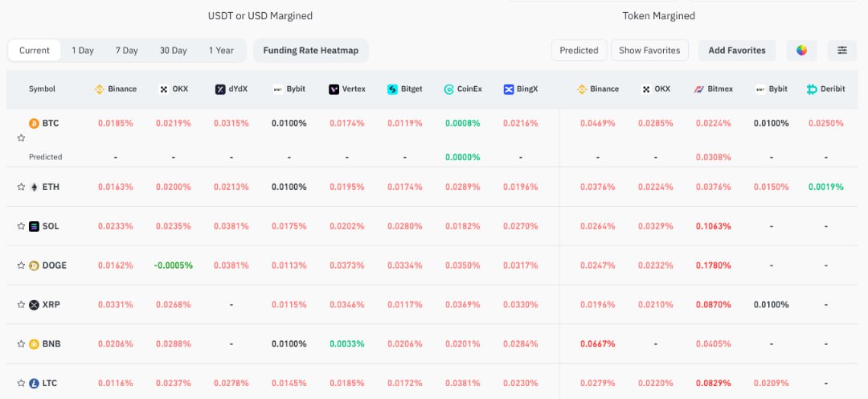Toggle the Predicted funding rates button
This screenshot has width=868, height=399.
pyautogui.click(x=579, y=51)
